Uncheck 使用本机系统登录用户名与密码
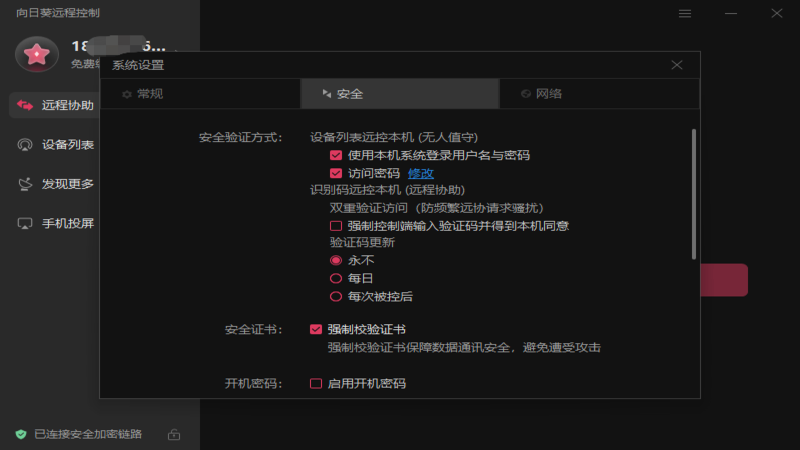The height and width of the screenshot is (450, 800). click(x=336, y=155)
